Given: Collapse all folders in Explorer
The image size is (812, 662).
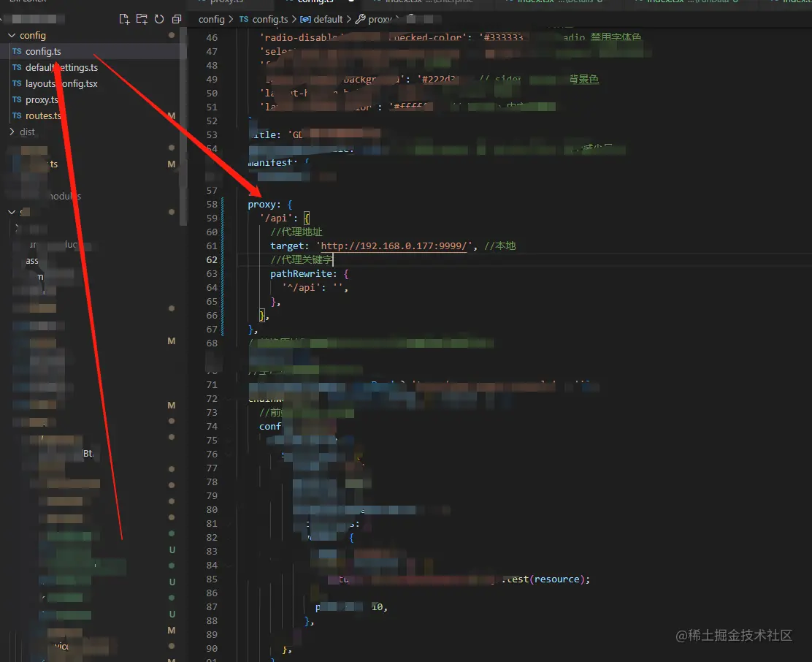Looking at the screenshot, I should (177, 19).
